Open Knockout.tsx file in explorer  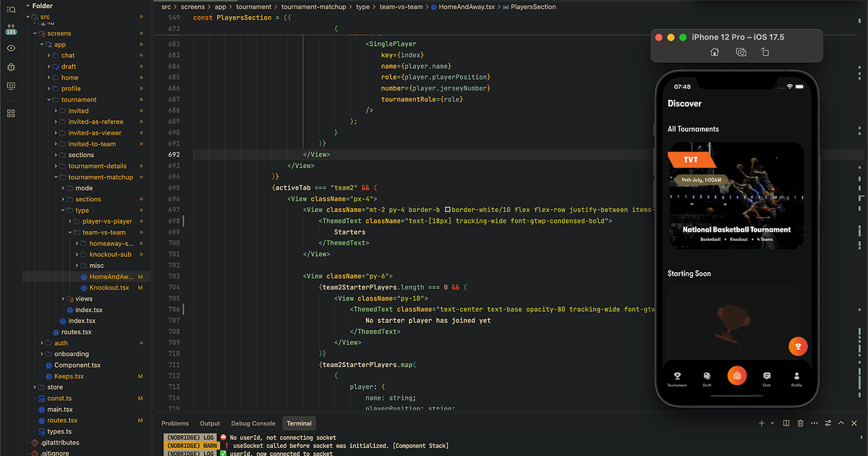click(109, 288)
